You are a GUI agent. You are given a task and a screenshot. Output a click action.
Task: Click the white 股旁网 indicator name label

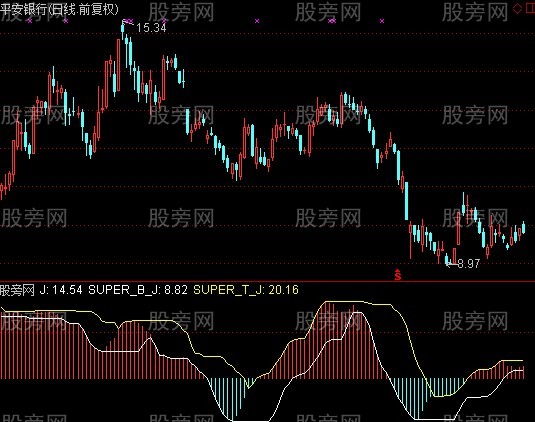[17, 290]
